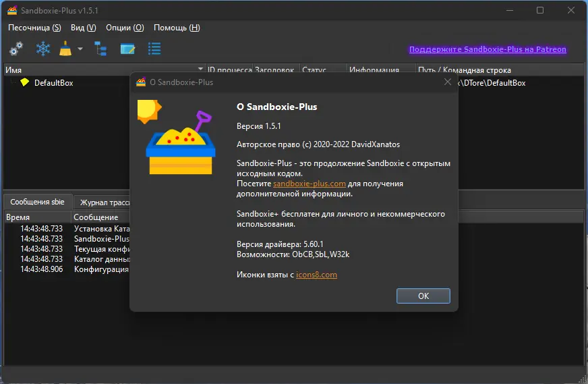The height and width of the screenshot is (384, 588).
Task: Select the Текущая конфи log row
Action: [67, 249]
